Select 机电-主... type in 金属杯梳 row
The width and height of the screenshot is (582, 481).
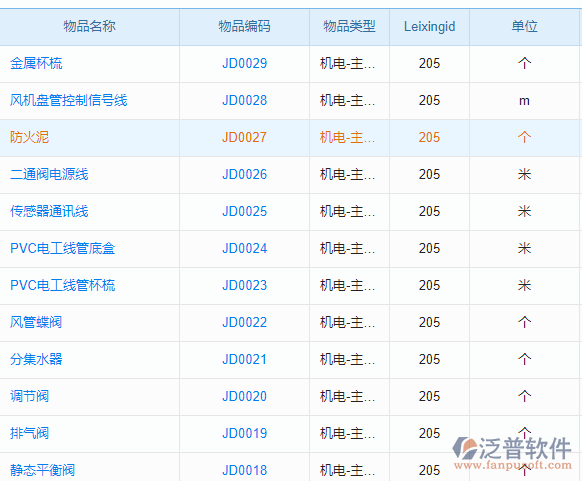point(347,63)
